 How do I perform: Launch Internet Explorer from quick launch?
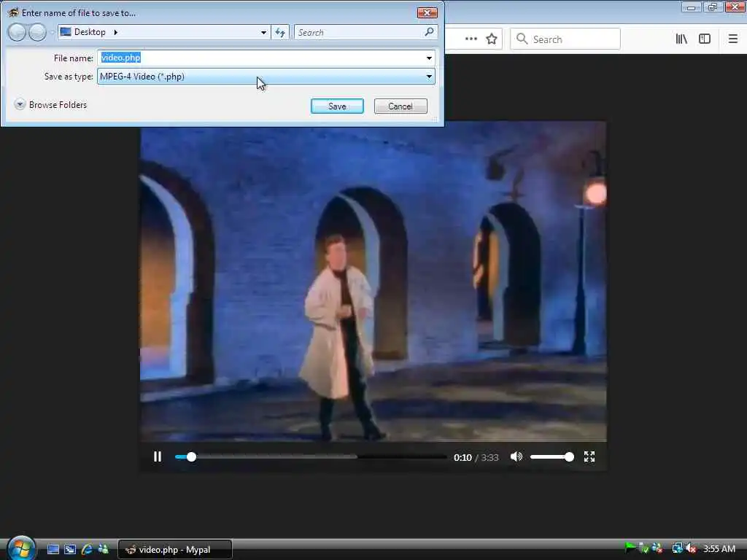pos(87,550)
